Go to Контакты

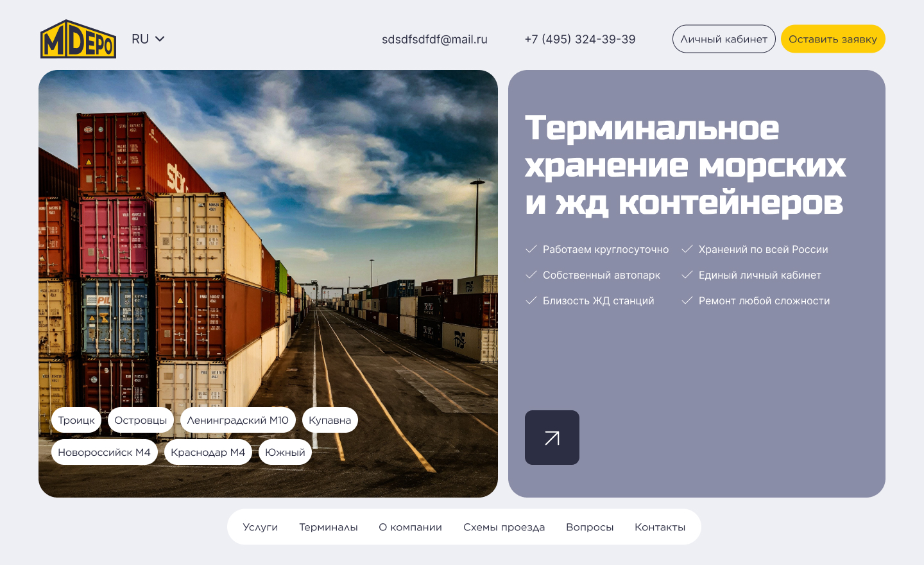pyautogui.click(x=659, y=526)
